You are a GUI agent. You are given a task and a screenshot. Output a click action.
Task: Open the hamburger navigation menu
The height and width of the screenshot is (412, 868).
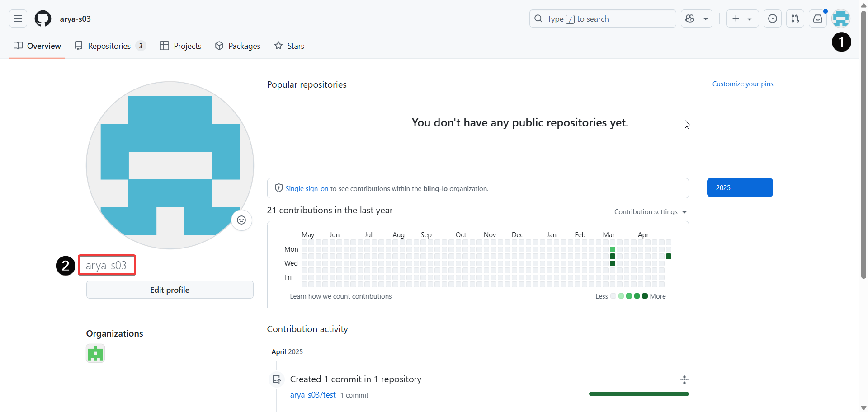(17, 19)
